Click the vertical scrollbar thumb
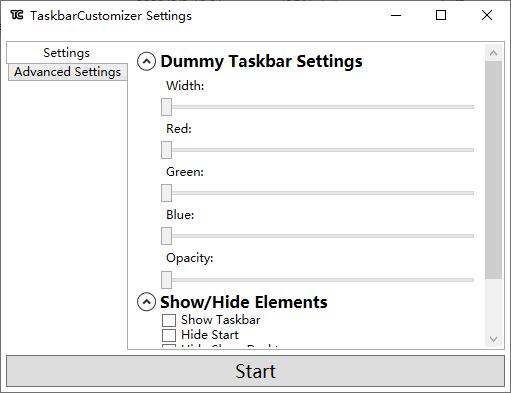511x393 pixels. coord(493,170)
